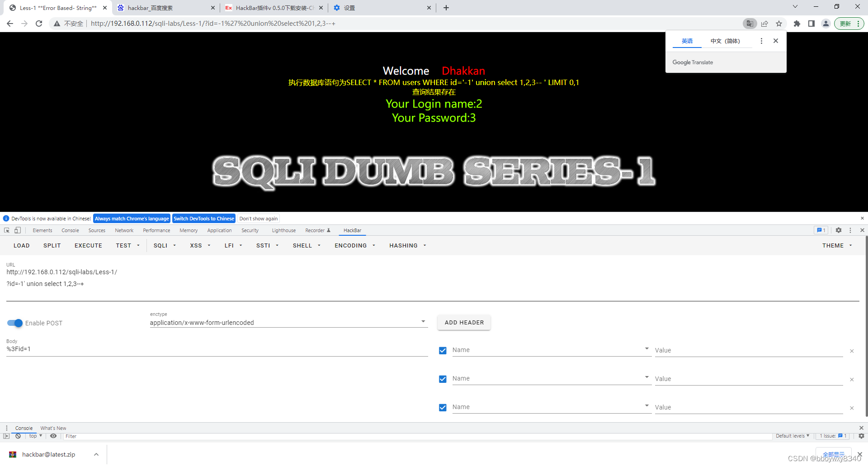Click the Switch DevTools to Chinese button
868x467 pixels.
tap(203, 219)
